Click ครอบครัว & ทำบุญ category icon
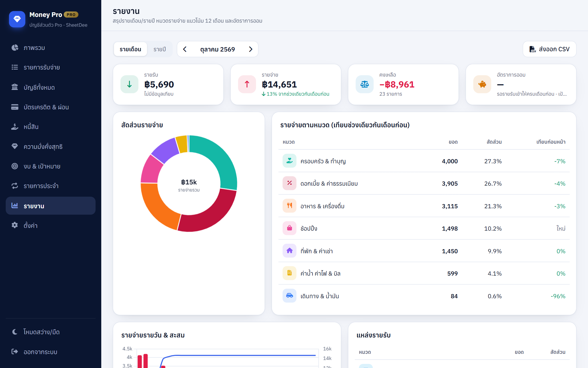This screenshot has height=368, width=588. pyautogui.click(x=290, y=161)
